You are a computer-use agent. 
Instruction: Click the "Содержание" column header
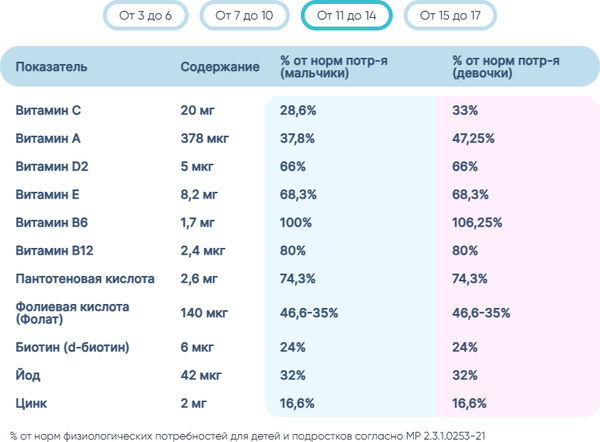coord(220,67)
